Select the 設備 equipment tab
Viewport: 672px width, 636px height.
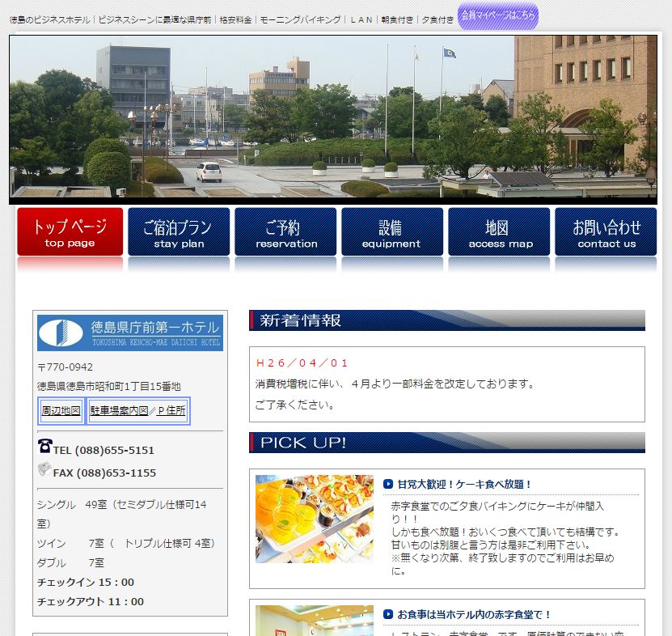391,232
